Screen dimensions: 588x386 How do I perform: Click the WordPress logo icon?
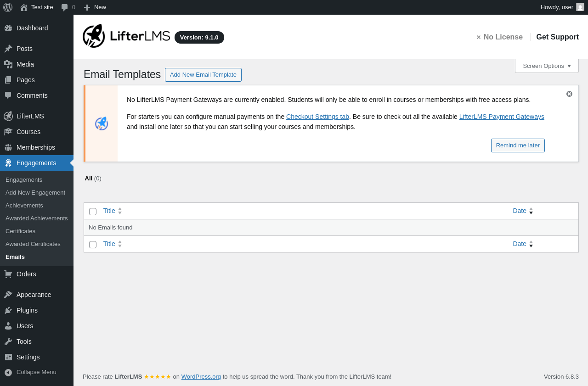[x=8, y=7]
